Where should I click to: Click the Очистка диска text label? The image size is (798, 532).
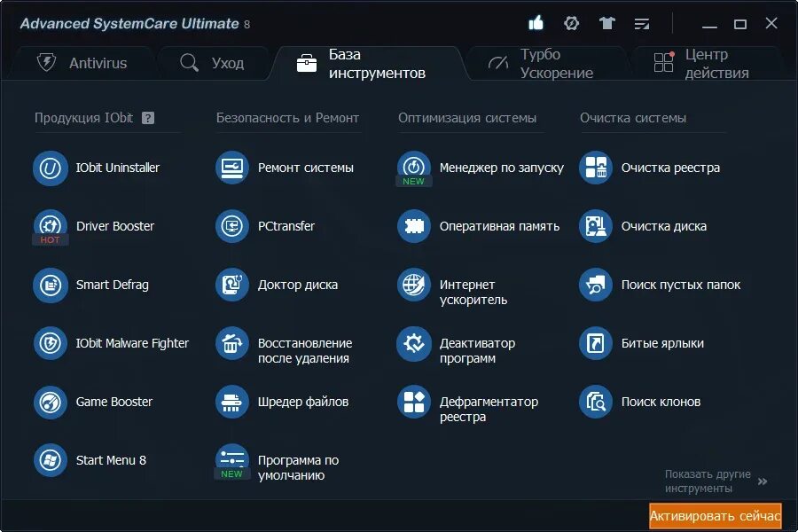[x=663, y=227]
